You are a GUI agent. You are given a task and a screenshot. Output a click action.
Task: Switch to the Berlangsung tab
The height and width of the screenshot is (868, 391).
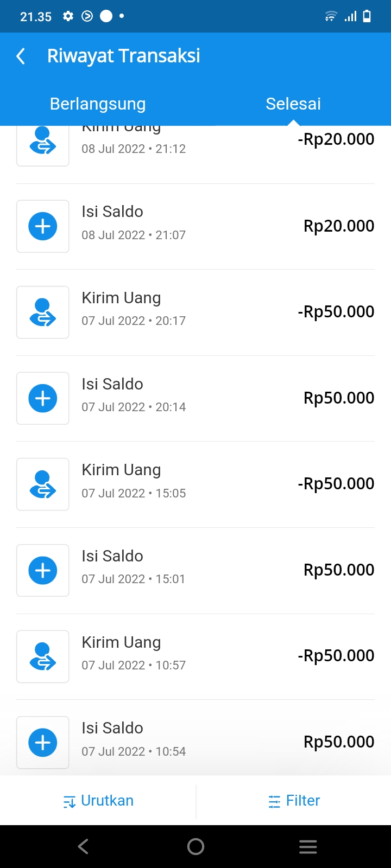click(98, 104)
